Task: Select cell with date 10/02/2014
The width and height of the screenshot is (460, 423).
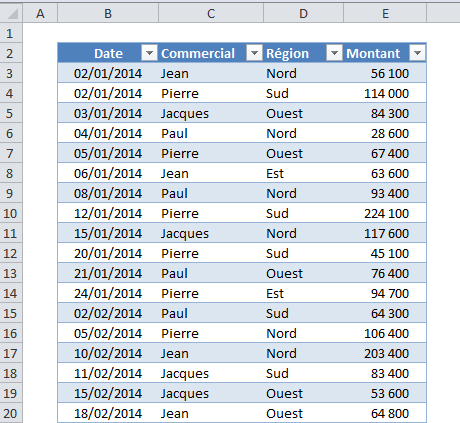Action: [x=108, y=353]
